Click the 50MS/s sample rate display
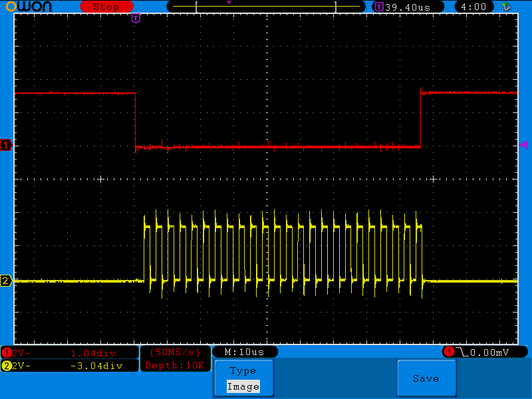The image size is (532, 399). tap(175, 352)
